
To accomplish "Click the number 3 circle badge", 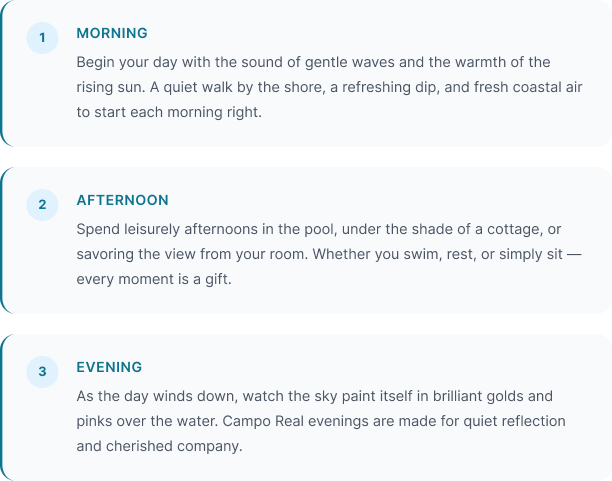I will coord(42,372).
